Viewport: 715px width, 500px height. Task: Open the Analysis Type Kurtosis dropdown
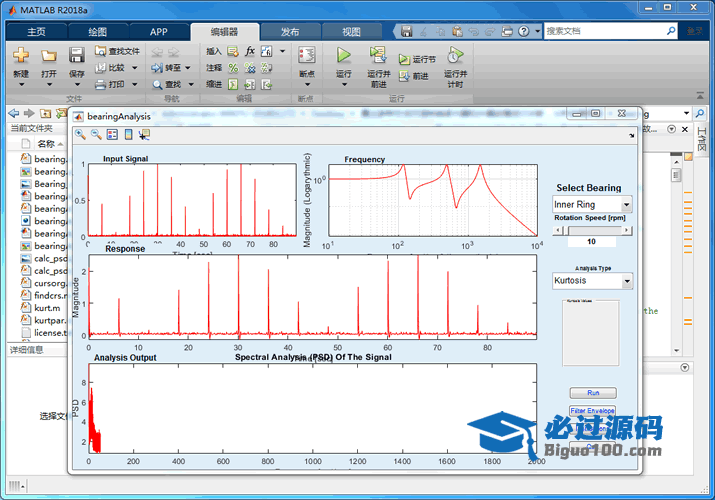point(592,280)
